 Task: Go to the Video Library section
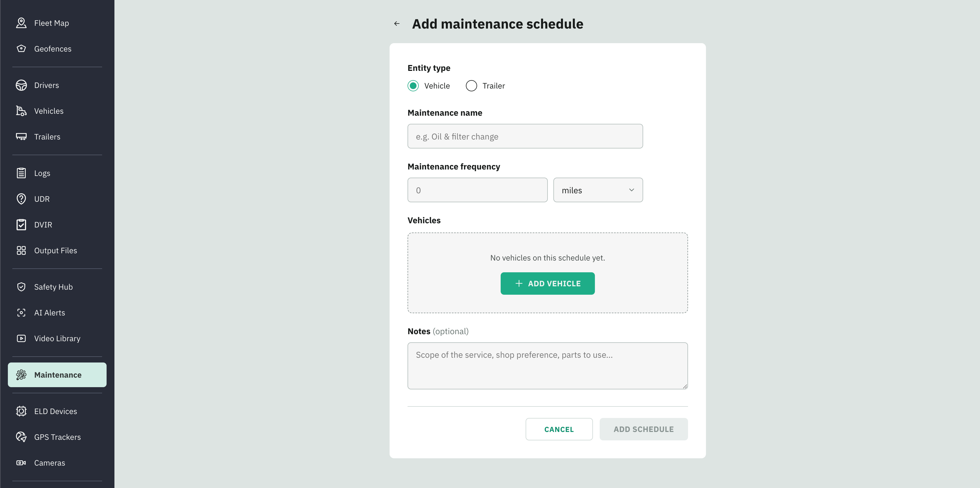point(57,339)
